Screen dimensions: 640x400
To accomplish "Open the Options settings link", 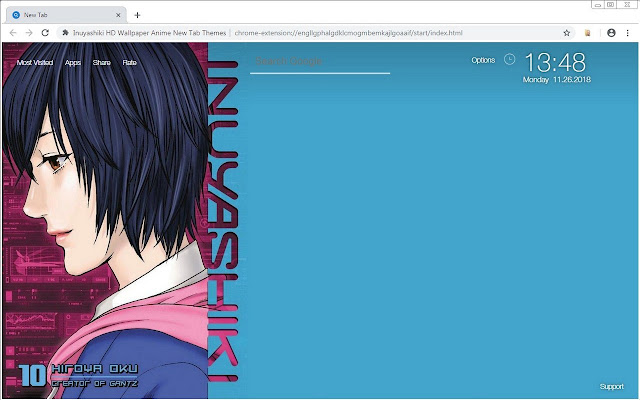I will (483, 60).
